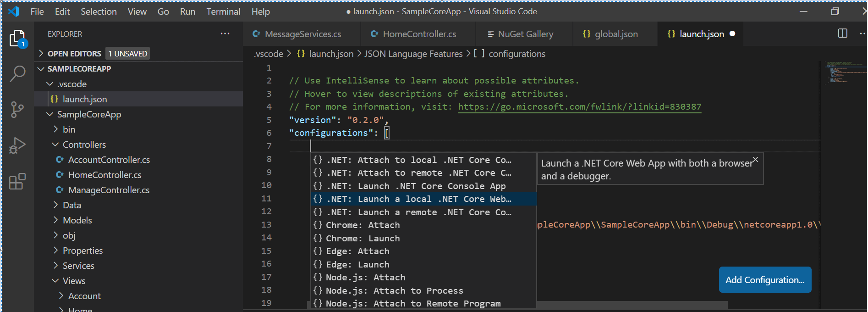This screenshot has height=312, width=868.
Task: Click the Split Editor Right icon
Action: [x=842, y=33]
